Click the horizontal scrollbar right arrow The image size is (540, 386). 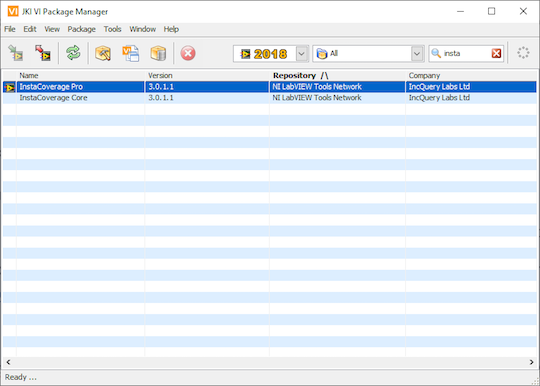pyautogui.click(x=531, y=362)
